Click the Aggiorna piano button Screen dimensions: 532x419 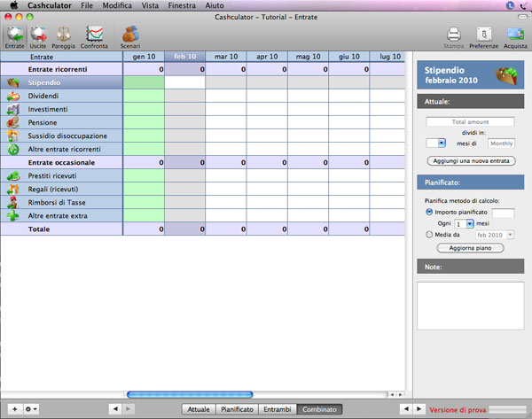click(x=470, y=248)
